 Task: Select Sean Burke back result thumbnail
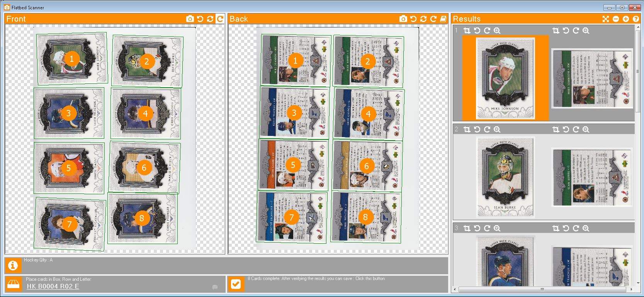(592, 178)
